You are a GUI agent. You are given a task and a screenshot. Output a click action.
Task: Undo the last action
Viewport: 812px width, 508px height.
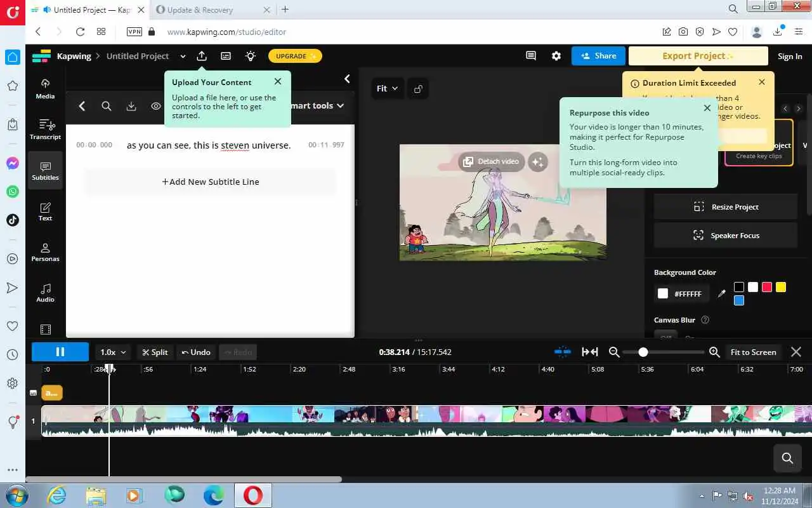click(195, 352)
